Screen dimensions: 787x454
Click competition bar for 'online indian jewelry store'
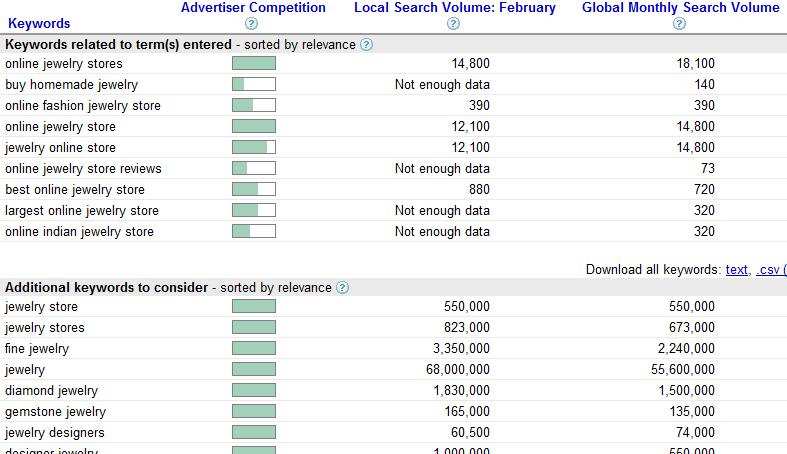pyautogui.click(x=253, y=232)
